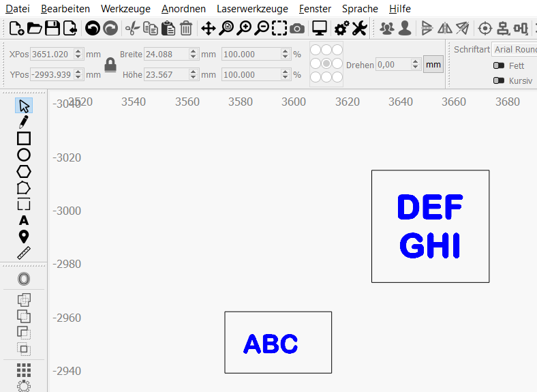
Task: Open the Laserwerkzeuge menu
Action: tap(252, 9)
